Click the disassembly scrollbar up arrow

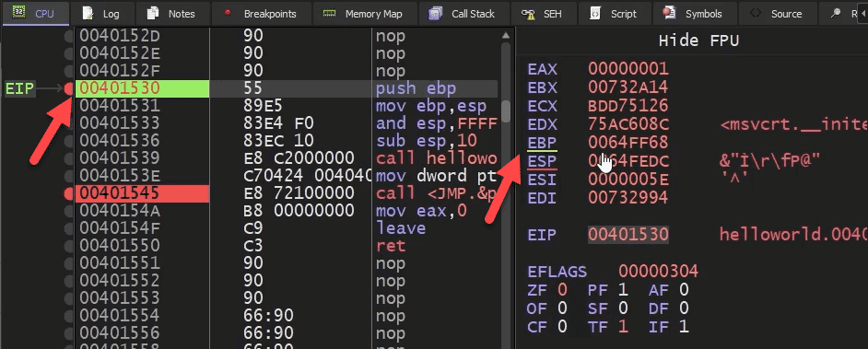pos(505,36)
